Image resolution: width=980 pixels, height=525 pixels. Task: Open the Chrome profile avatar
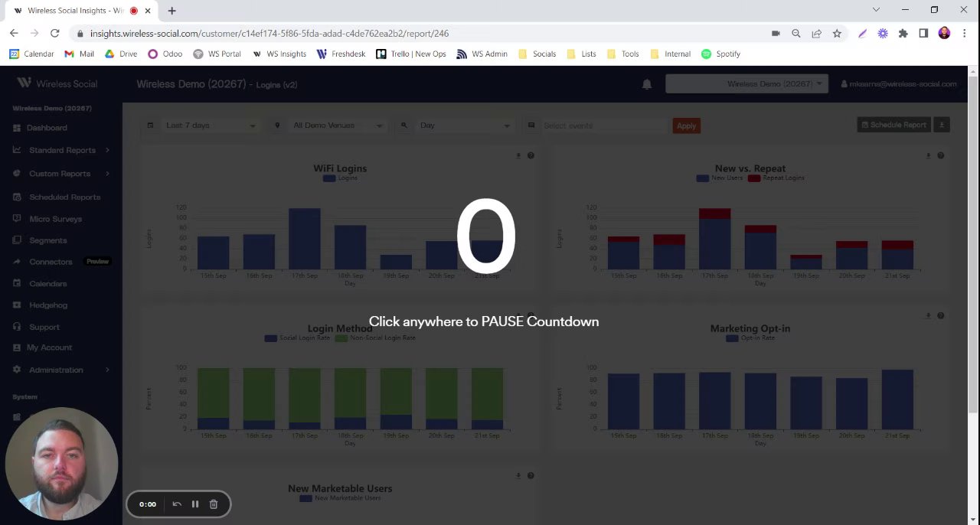[944, 34]
